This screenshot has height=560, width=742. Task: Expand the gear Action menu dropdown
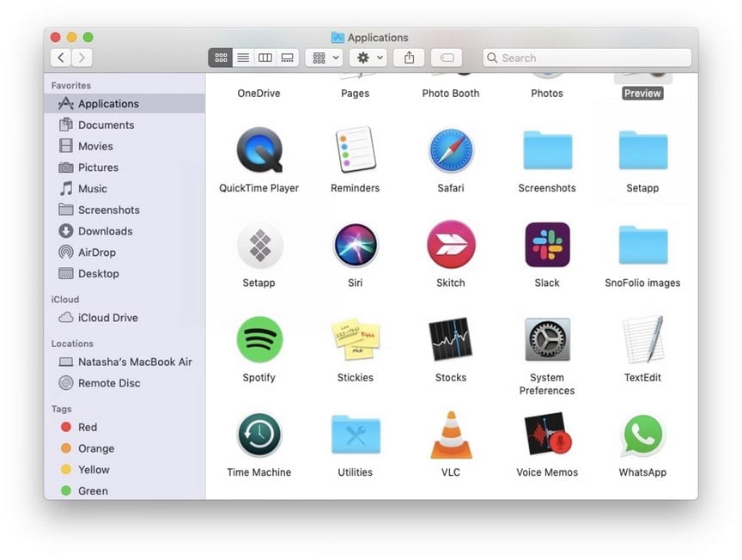(x=370, y=58)
